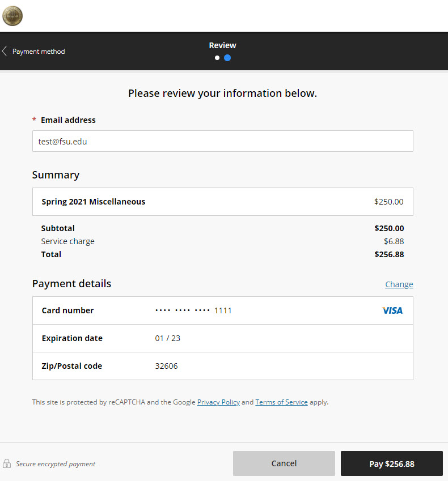448x481 pixels.
Task: Select the highlighted blue step dot
Action: click(228, 57)
